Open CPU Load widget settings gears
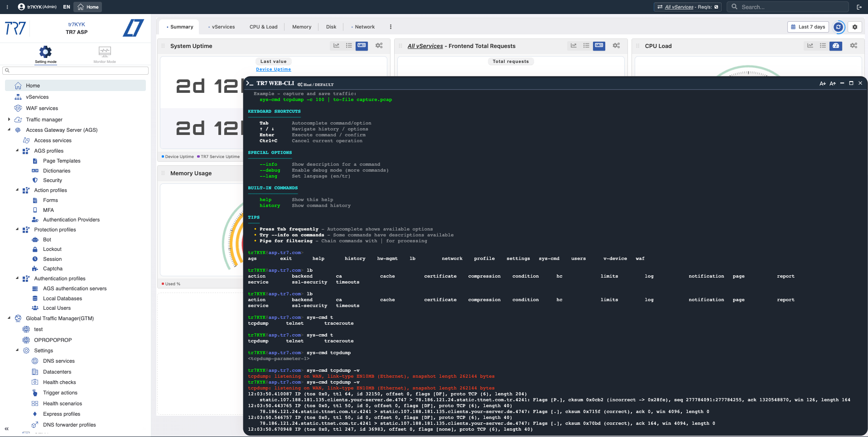 [854, 46]
